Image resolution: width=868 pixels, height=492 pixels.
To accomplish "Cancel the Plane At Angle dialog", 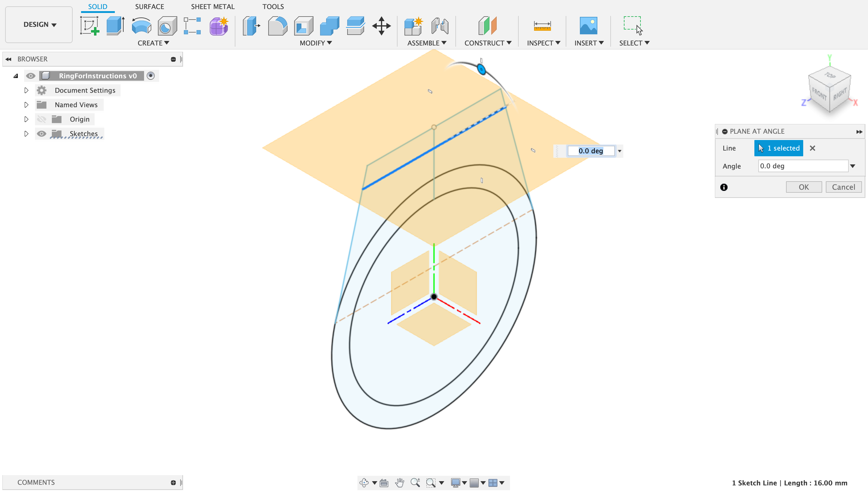I will click(843, 187).
